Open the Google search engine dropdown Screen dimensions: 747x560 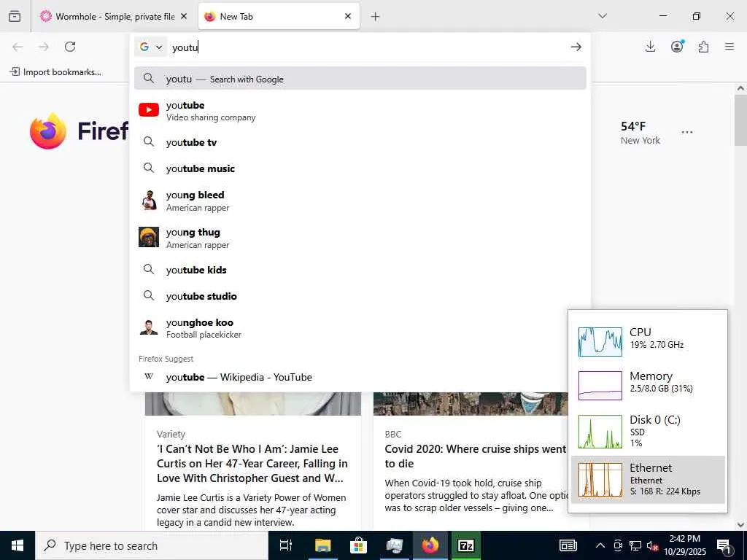150,47
